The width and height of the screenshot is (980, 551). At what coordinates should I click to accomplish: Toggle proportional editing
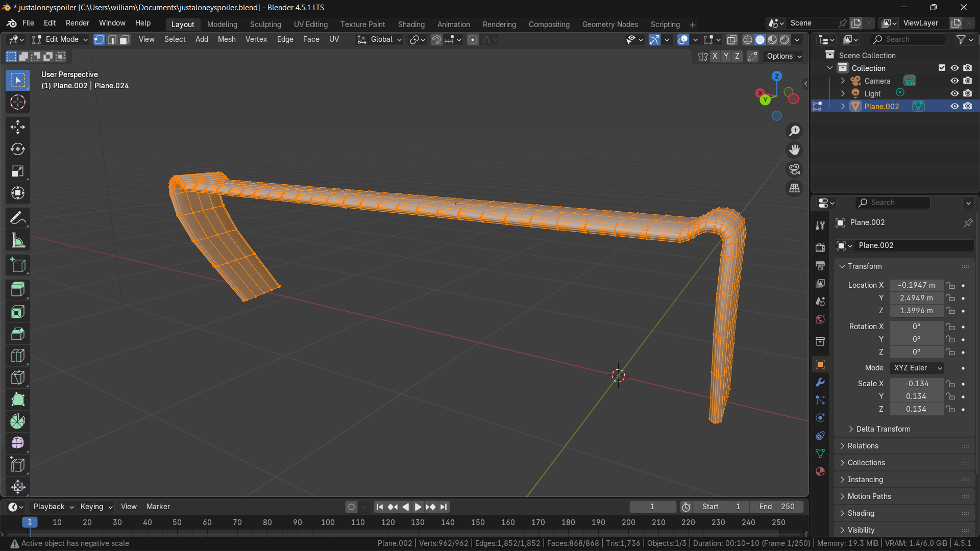coord(473,40)
